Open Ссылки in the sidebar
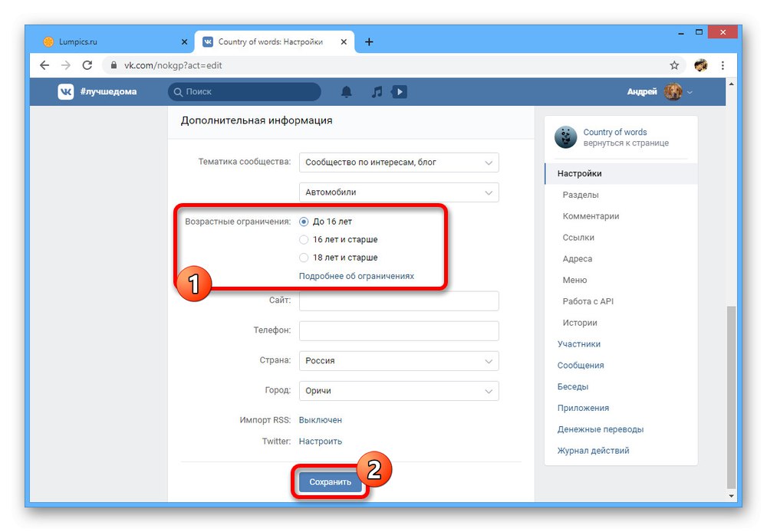This screenshot has width=767, height=532. coord(578,237)
